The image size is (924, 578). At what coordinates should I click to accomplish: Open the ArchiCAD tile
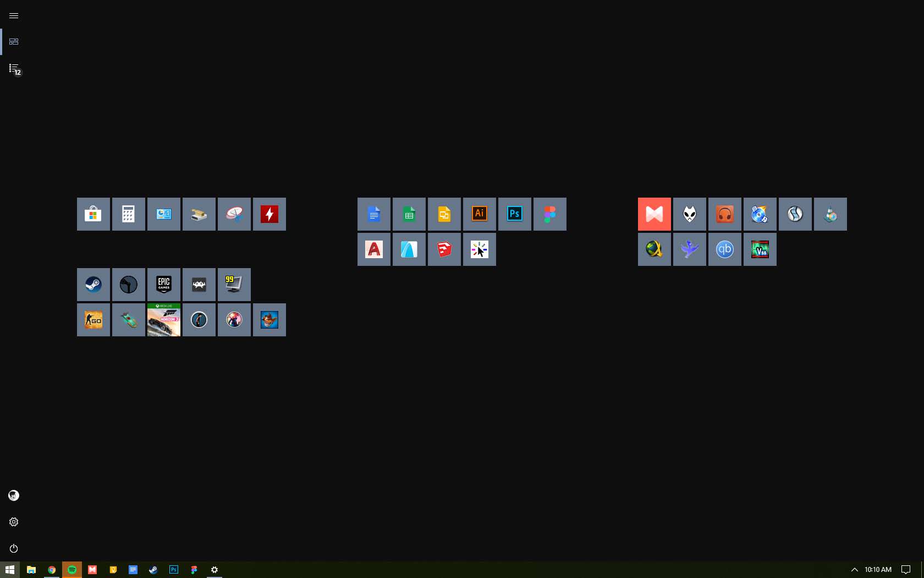[x=409, y=249]
